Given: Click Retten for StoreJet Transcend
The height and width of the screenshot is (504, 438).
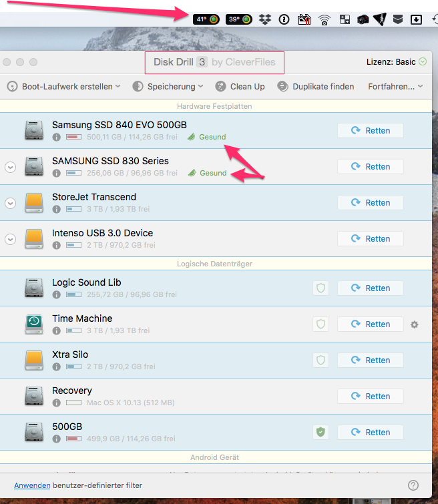Looking at the screenshot, I should [371, 202].
